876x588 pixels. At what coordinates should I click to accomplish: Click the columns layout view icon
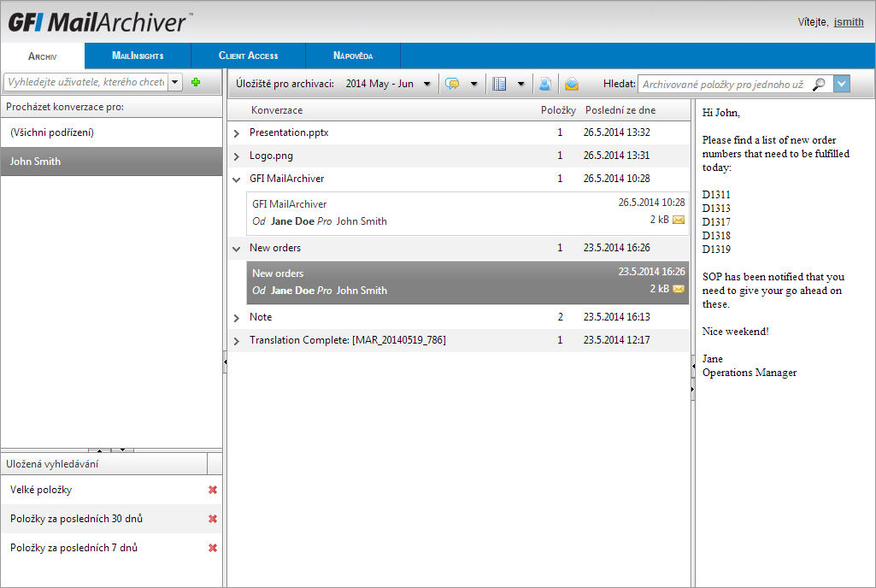(x=499, y=84)
